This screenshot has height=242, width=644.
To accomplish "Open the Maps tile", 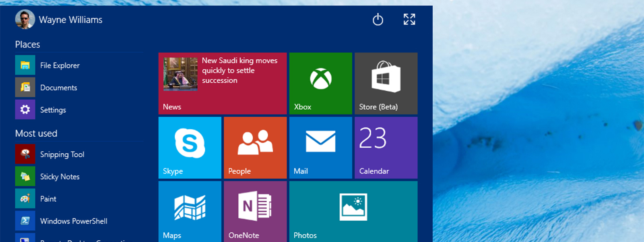I will tap(190, 212).
